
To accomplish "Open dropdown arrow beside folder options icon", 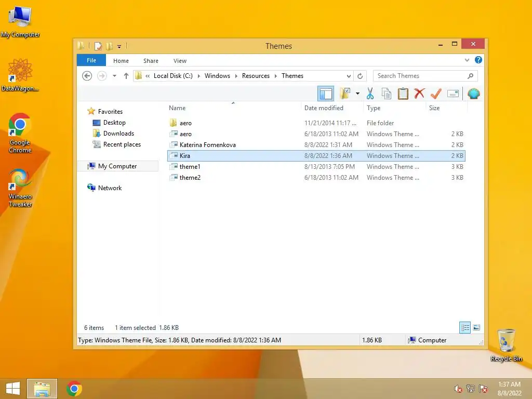I will point(357,94).
